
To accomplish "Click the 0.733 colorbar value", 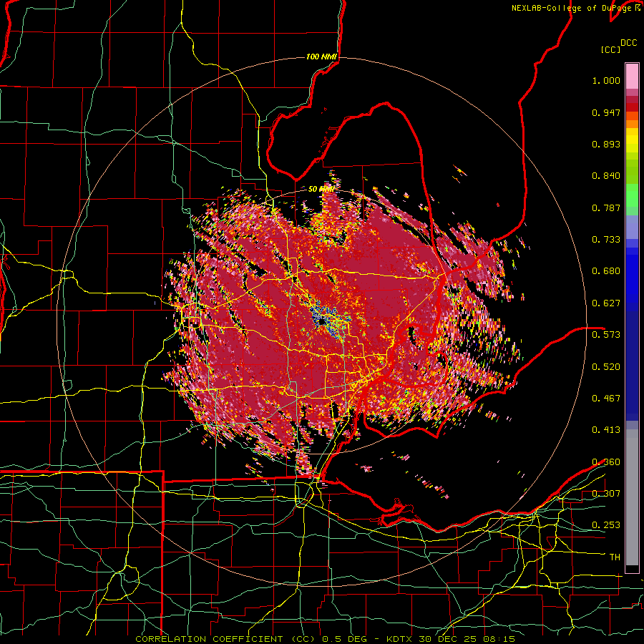I will [x=606, y=240].
